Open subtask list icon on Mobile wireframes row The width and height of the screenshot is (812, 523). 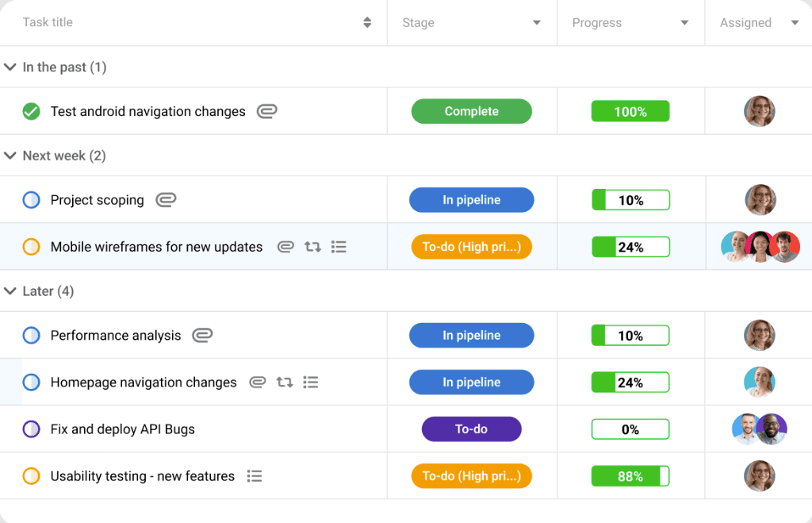339,247
